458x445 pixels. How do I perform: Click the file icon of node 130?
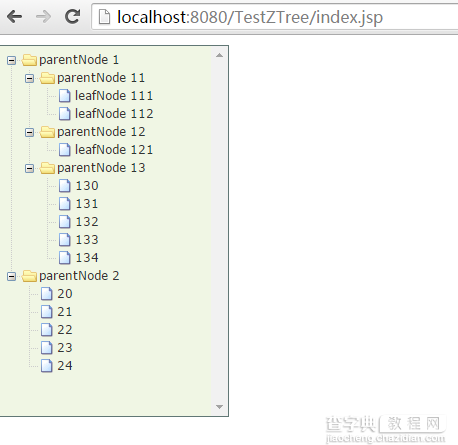(65, 186)
